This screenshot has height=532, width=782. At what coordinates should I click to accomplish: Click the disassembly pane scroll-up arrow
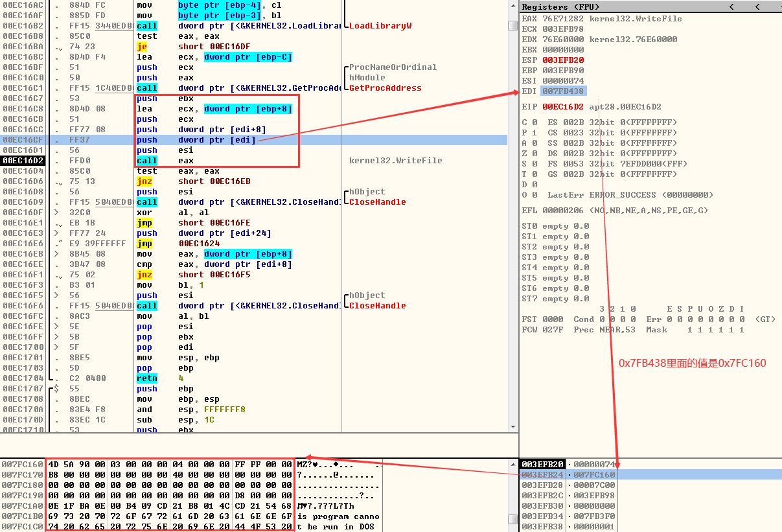click(513, 6)
